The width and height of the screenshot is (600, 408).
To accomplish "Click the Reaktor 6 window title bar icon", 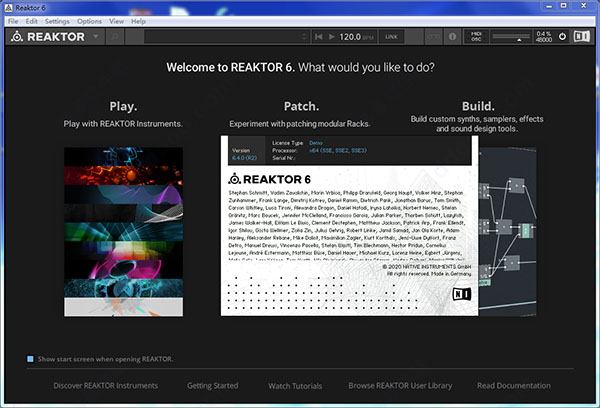I will point(8,7).
